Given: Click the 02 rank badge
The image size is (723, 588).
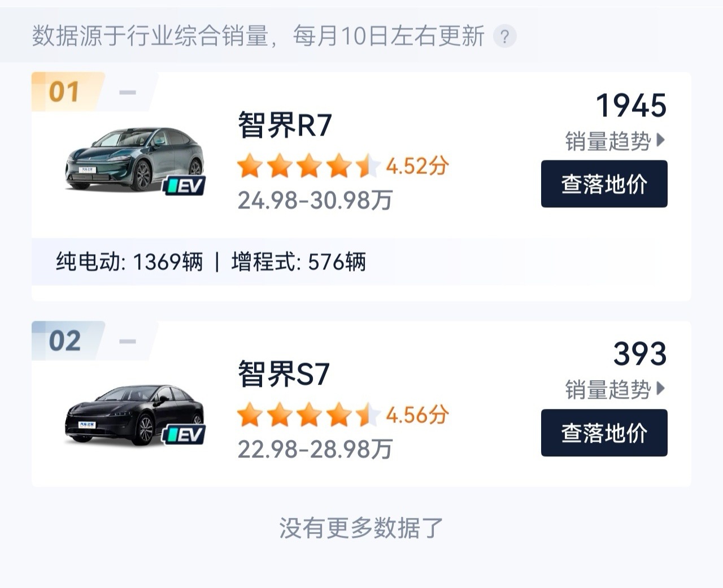Looking at the screenshot, I should pyautogui.click(x=64, y=341).
